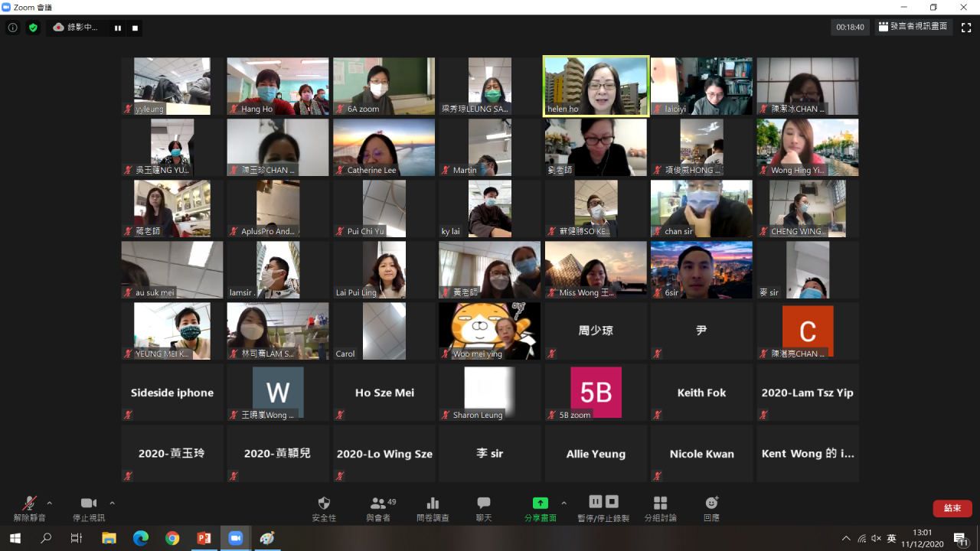Toggle full screen mode at top-right
This screenshot has height=551, width=980.
pos(966,28)
